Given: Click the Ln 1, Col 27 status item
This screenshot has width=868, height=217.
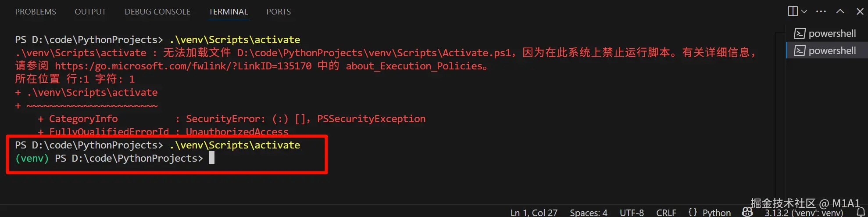Looking at the screenshot, I should tap(534, 213).
